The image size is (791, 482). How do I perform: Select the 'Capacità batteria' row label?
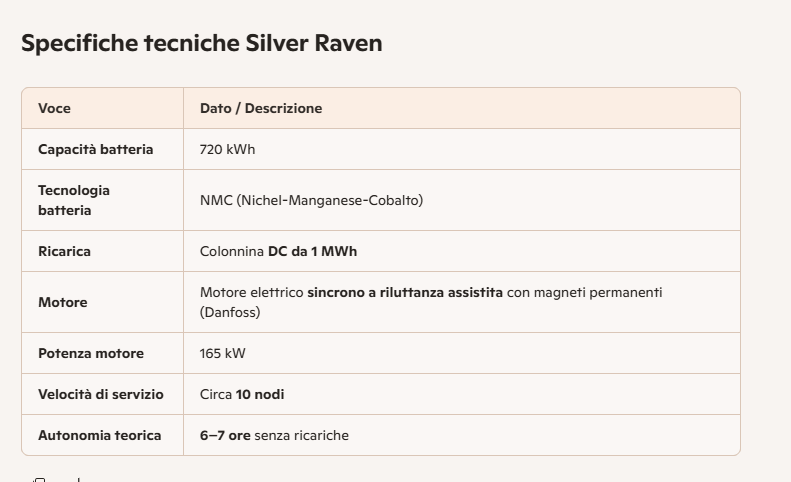click(95, 149)
